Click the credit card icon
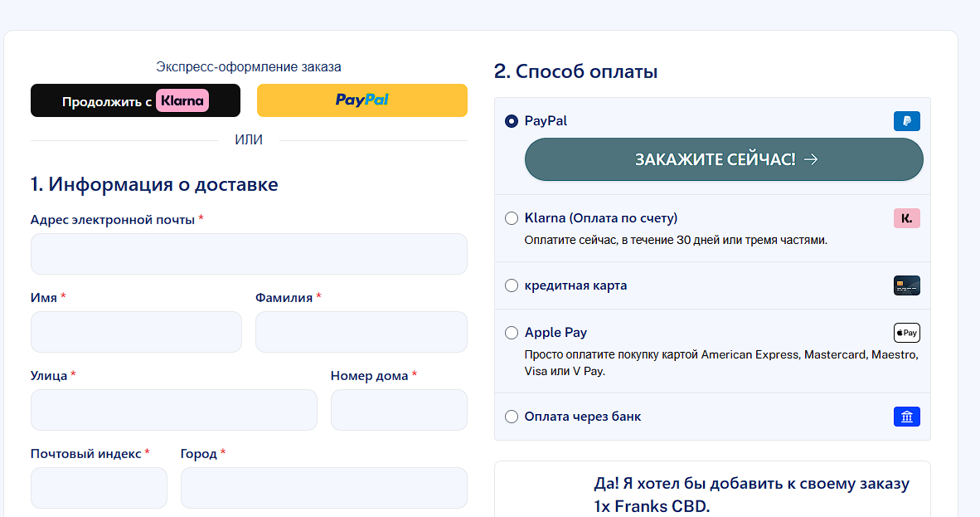Image resolution: width=980 pixels, height=517 pixels. [907, 285]
